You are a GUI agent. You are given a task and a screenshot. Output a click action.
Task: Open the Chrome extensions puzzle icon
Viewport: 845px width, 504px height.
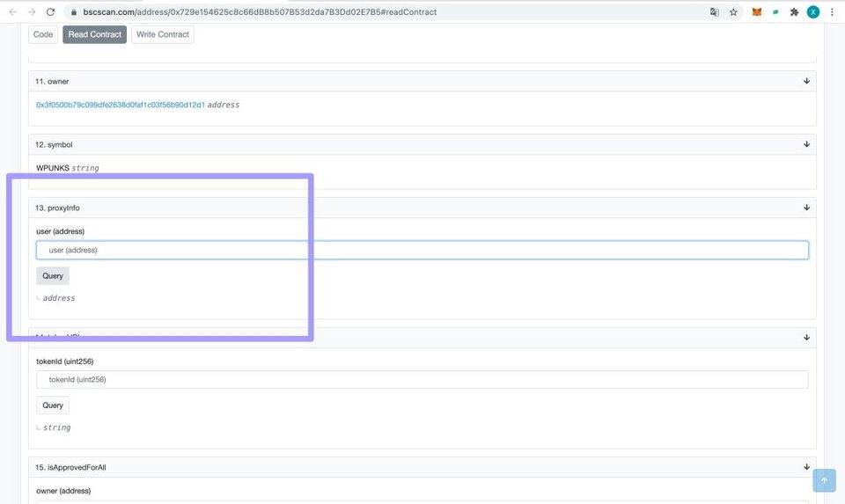[794, 12]
